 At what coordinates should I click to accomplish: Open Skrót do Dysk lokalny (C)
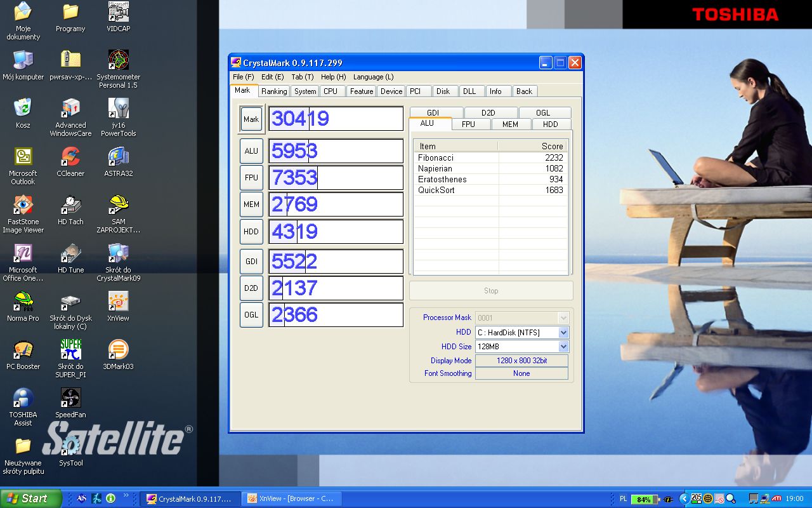pos(70,311)
